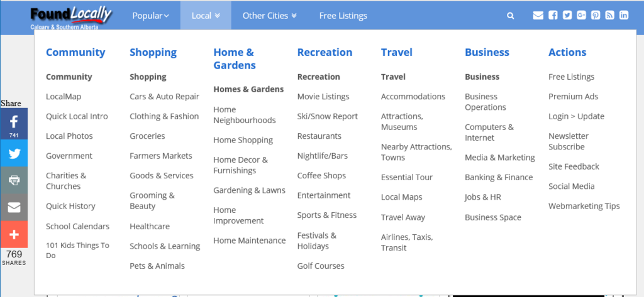Open the Ski/Snow Report link

coord(327,116)
